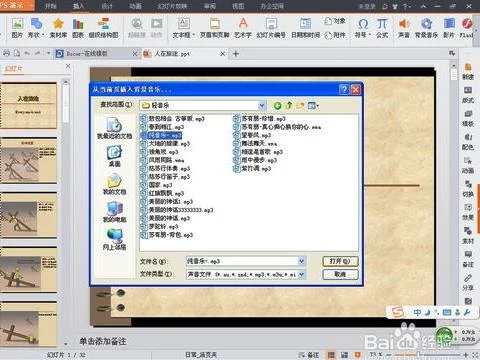Toggle Sogou IME 中 language mode
This screenshot has height=360, width=480.
click(x=417, y=312)
